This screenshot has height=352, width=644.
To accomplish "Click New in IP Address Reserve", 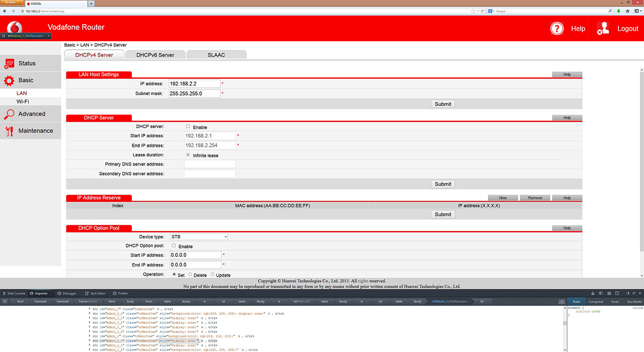I will [x=503, y=198].
